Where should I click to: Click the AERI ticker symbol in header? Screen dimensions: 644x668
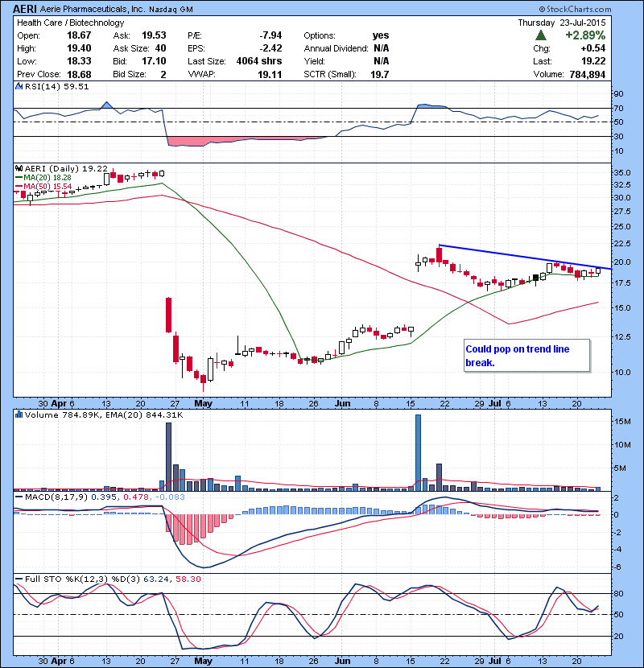[x=25, y=9]
